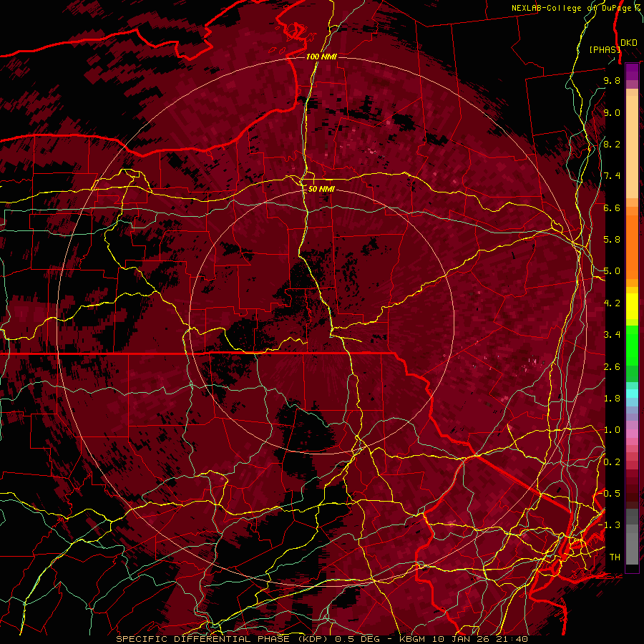Click the TH threshold label on the scale

[x=615, y=557]
